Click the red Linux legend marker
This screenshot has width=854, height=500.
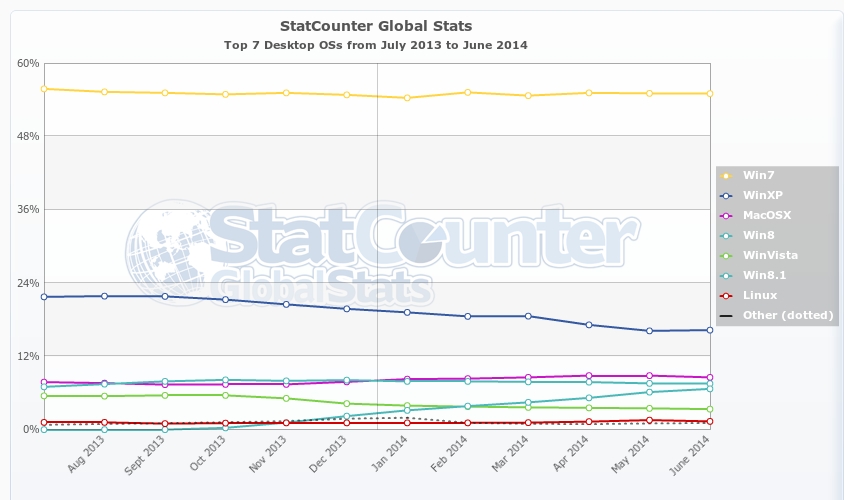[726, 296]
